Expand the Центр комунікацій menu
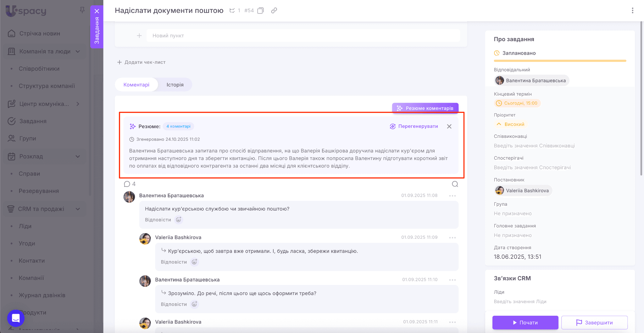The height and width of the screenshot is (333, 644). pos(78,104)
